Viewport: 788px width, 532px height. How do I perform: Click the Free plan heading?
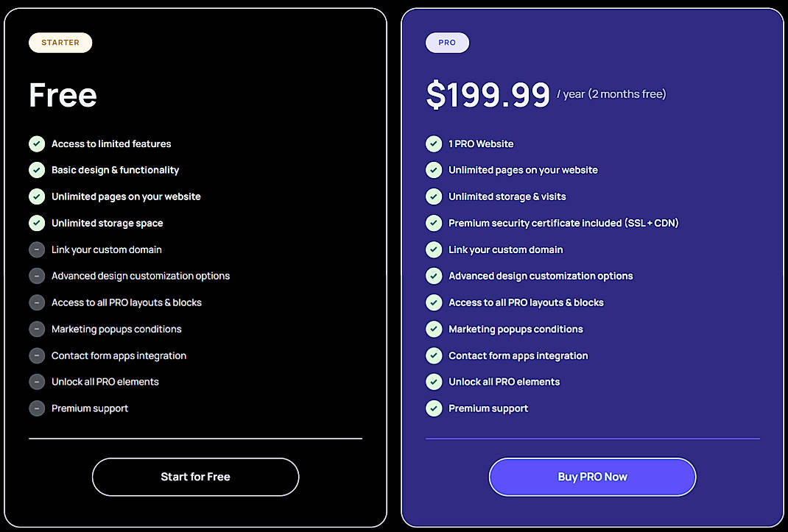tap(63, 95)
